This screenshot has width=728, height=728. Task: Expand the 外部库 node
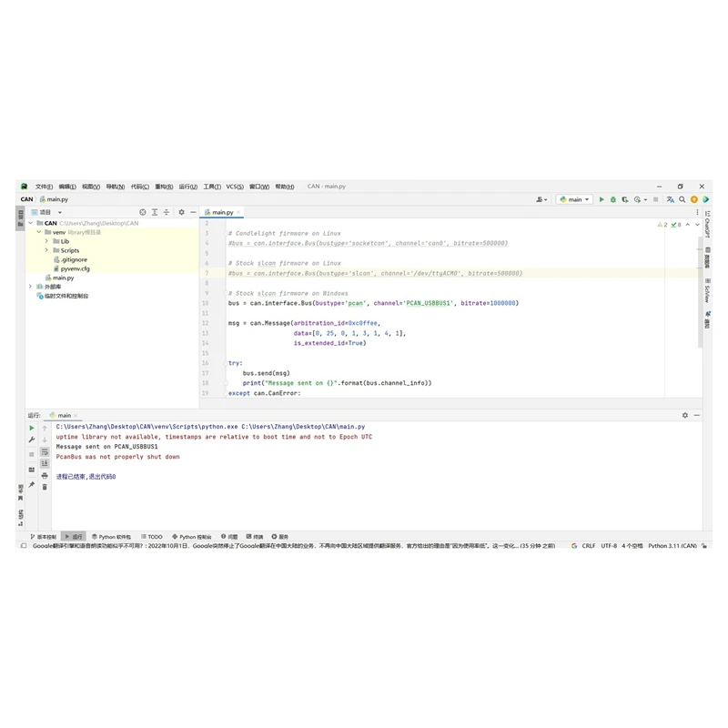tap(31, 287)
